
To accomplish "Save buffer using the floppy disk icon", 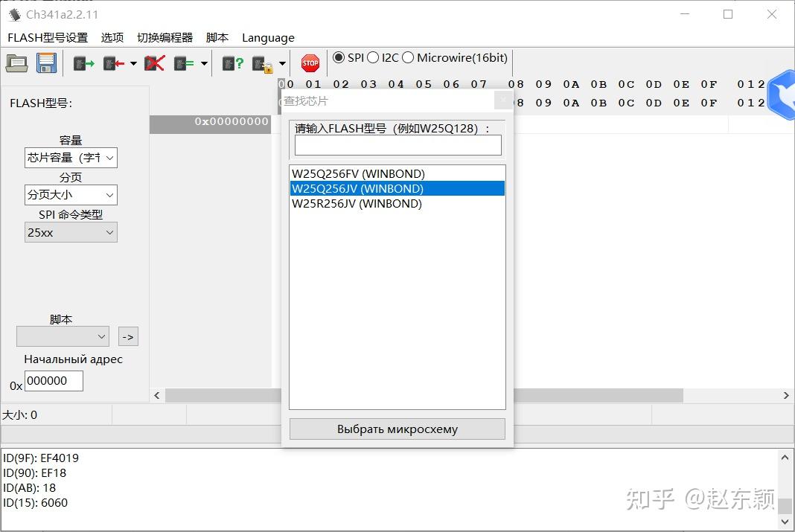I will [x=46, y=63].
